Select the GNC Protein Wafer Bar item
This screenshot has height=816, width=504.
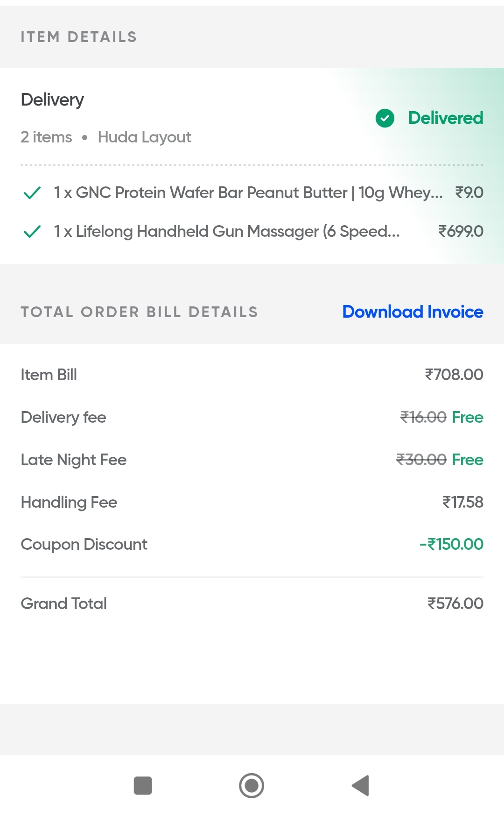point(248,192)
